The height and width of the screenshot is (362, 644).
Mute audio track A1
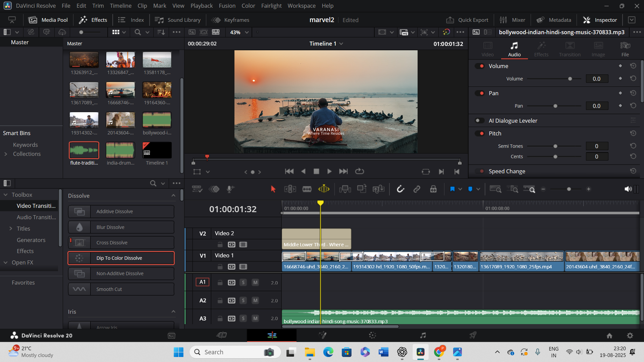(x=255, y=283)
